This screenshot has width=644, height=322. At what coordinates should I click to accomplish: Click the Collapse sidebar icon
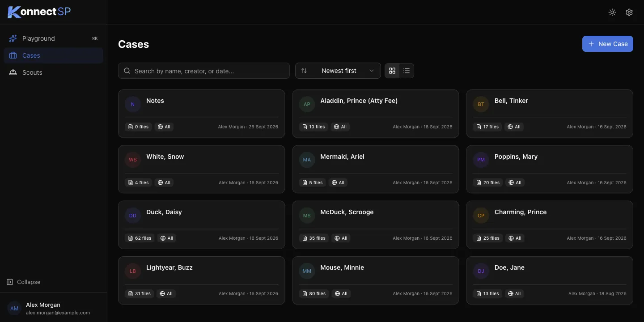point(10,282)
